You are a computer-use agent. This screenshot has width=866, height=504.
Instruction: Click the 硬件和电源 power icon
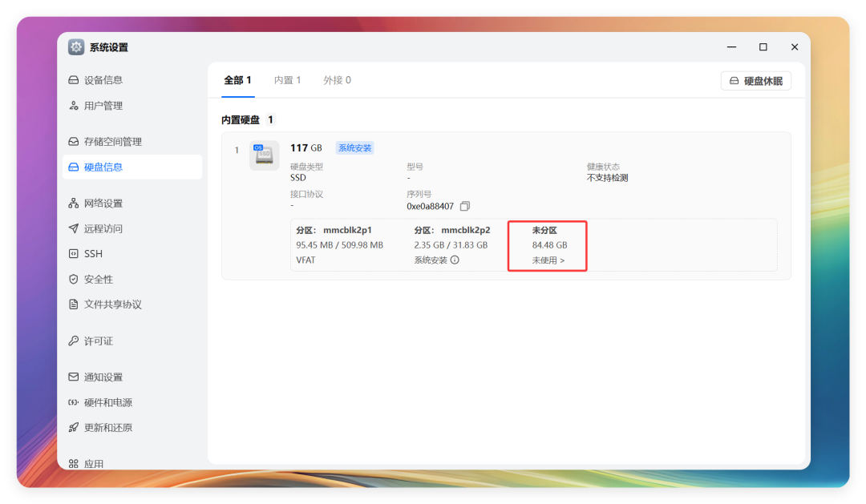click(x=74, y=402)
